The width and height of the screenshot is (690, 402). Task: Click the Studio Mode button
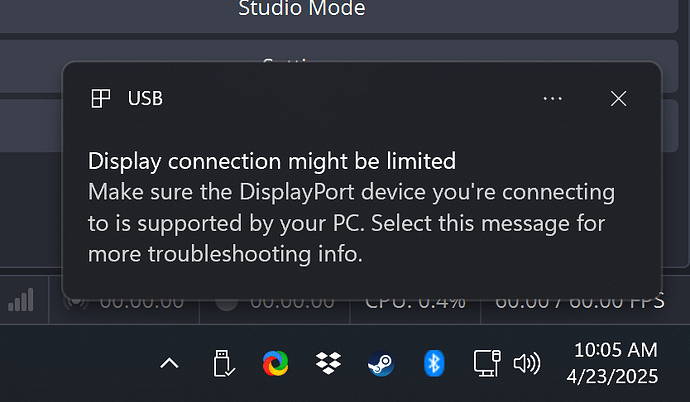[302, 11]
